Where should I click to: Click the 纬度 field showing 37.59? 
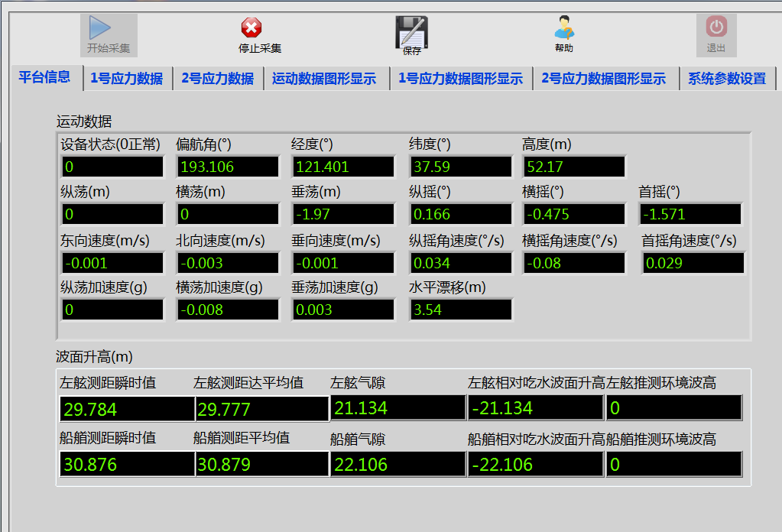tap(461, 167)
